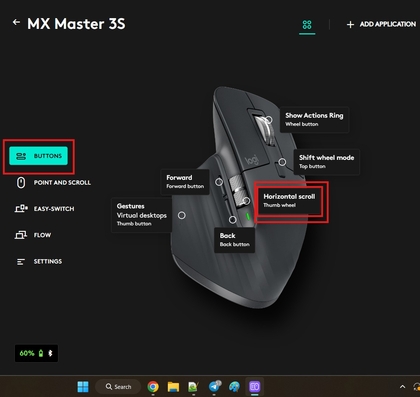Click the mouse icon beside Point and Scroll
Viewport: 420px width, 397px height.
(21, 183)
